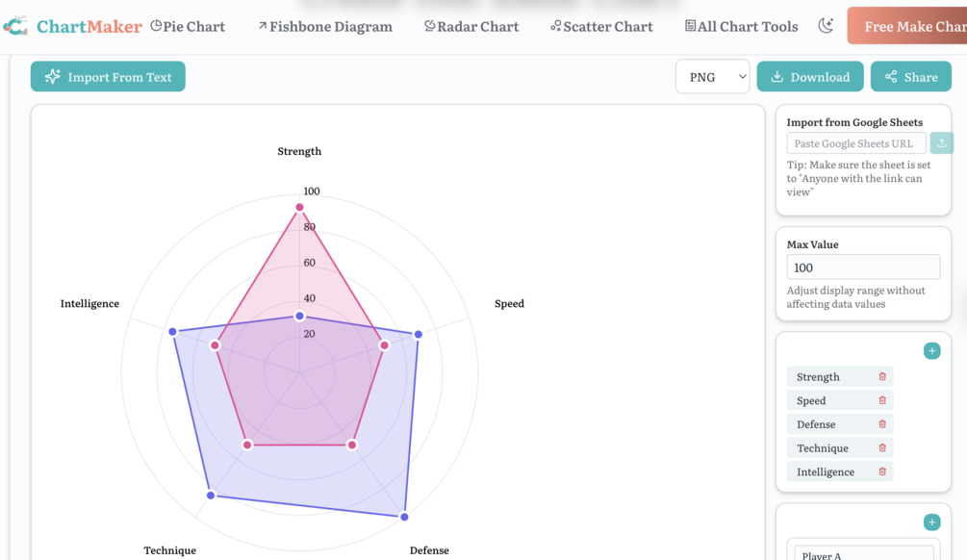967x560 pixels.
Task: Go to Fishbone Diagram page
Action: (325, 26)
